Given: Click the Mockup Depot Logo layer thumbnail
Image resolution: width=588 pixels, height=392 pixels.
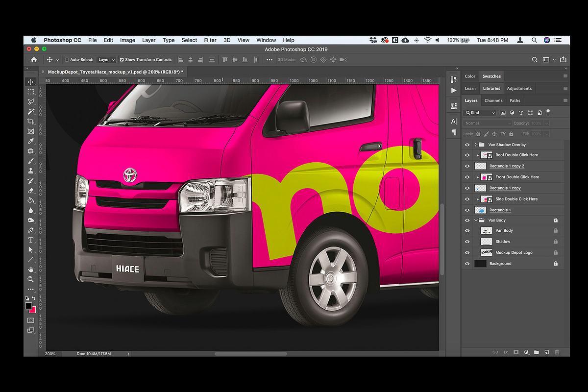Looking at the screenshot, I should [486, 252].
